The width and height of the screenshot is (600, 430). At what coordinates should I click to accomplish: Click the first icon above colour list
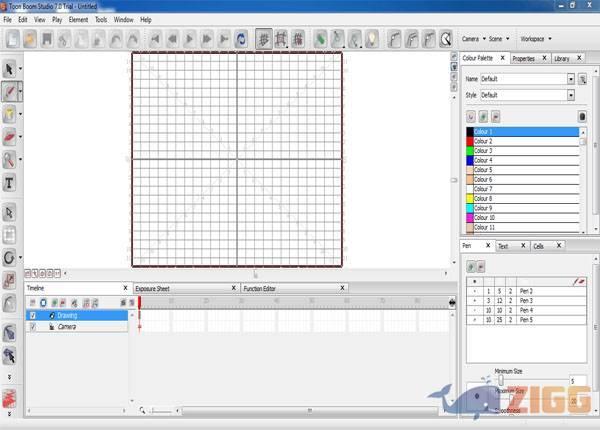471,116
